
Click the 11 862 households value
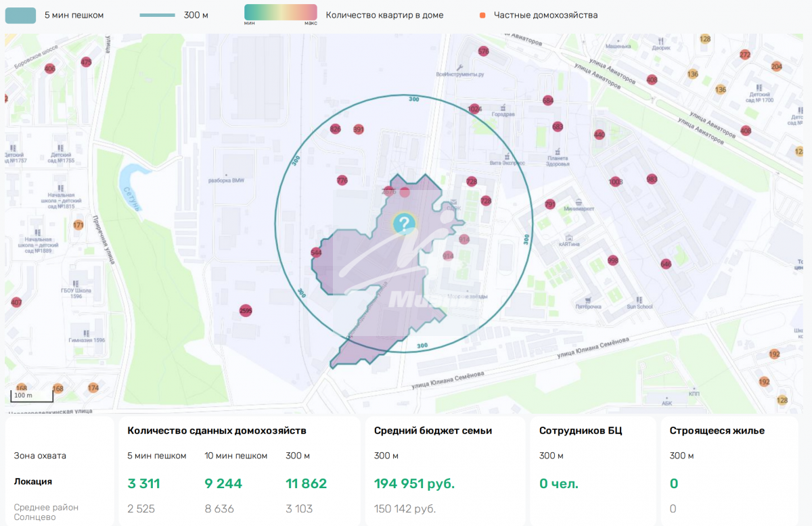307,483
